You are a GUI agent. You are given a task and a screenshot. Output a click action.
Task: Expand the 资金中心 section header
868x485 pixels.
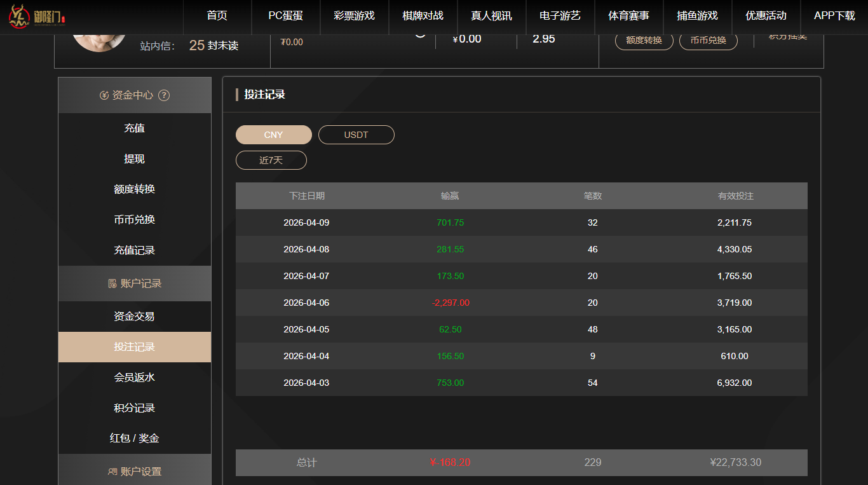tap(134, 95)
